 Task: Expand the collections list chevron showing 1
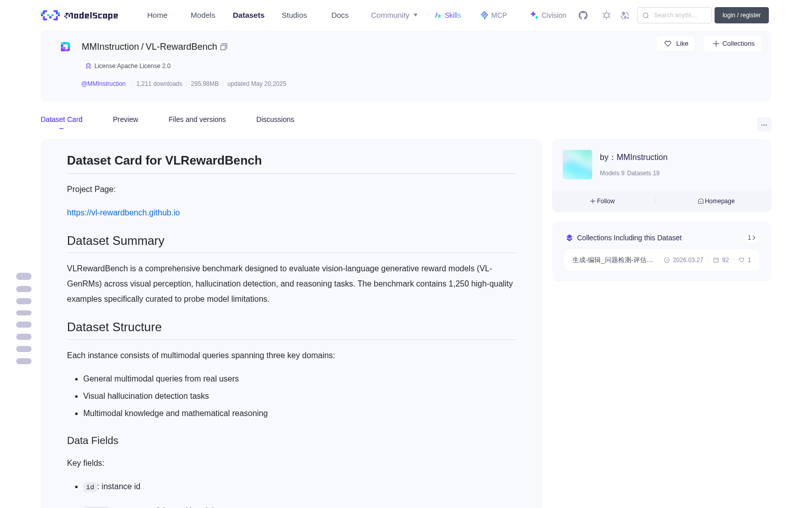tap(752, 238)
